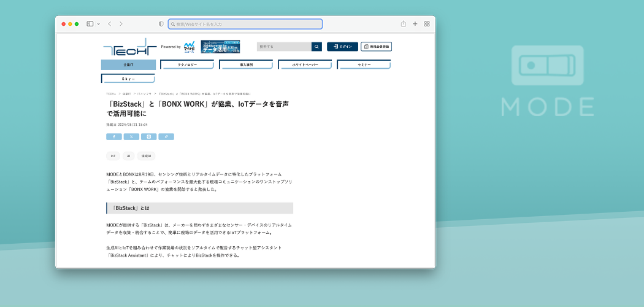Copy article link with chain icon
Viewport: 644px width, 307px height.
(x=166, y=137)
